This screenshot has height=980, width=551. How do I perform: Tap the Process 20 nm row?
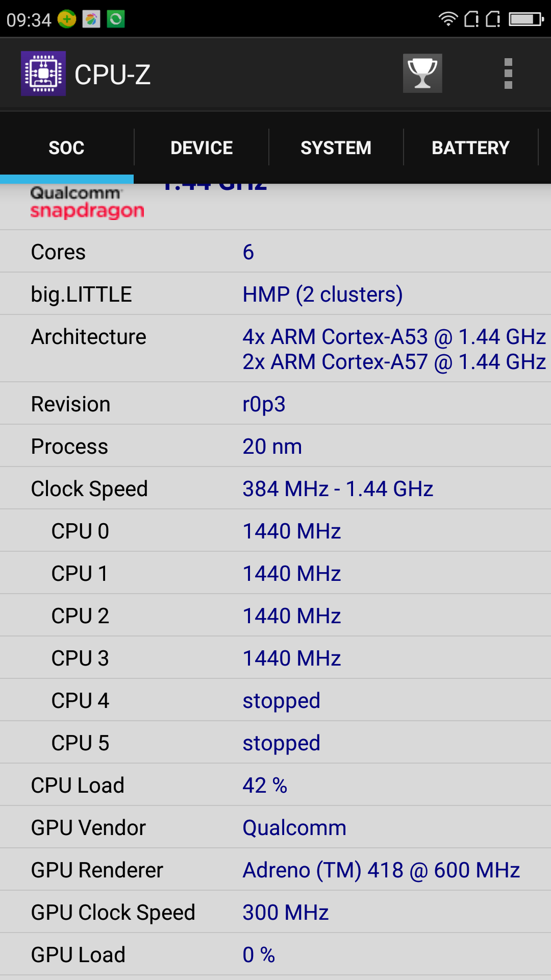click(275, 446)
